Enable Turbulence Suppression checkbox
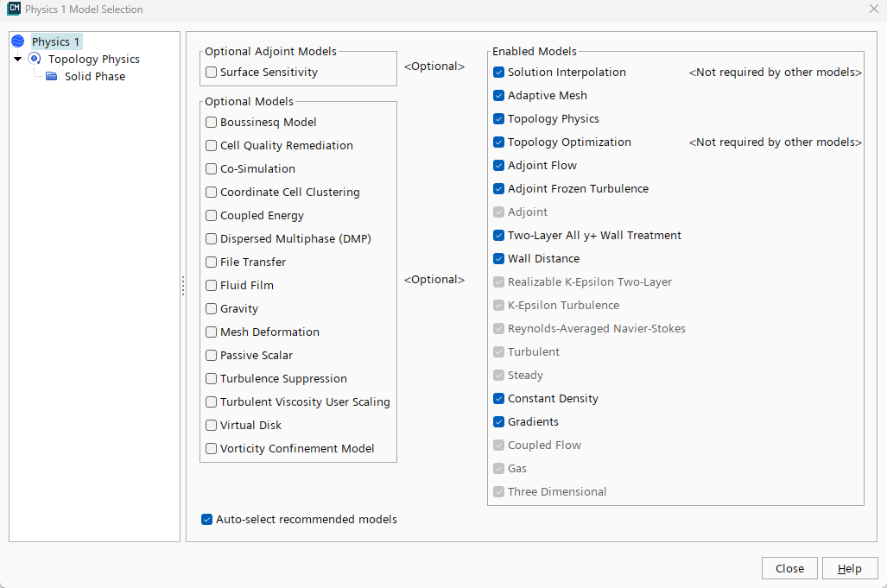Image resolution: width=887 pixels, height=588 pixels. pyautogui.click(x=211, y=379)
